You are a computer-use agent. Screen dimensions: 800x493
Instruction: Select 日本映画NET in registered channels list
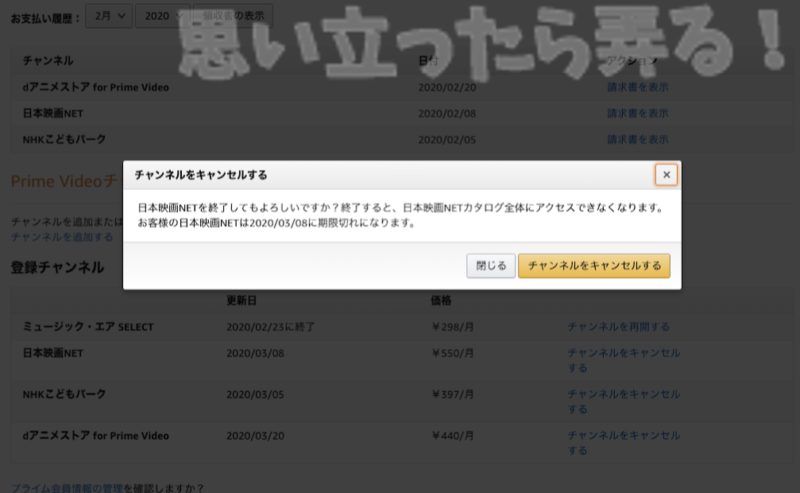tap(53, 353)
